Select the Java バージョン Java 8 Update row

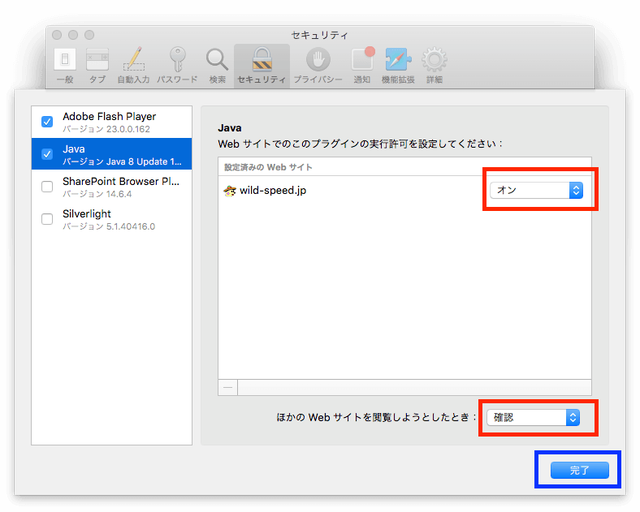click(112, 154)
